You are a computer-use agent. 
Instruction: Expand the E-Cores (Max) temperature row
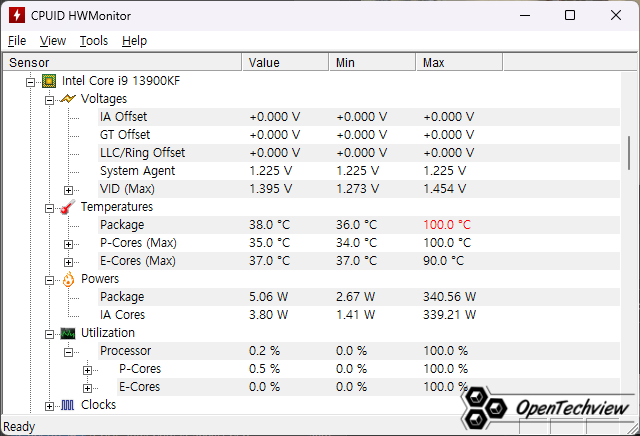coord(69,262)
